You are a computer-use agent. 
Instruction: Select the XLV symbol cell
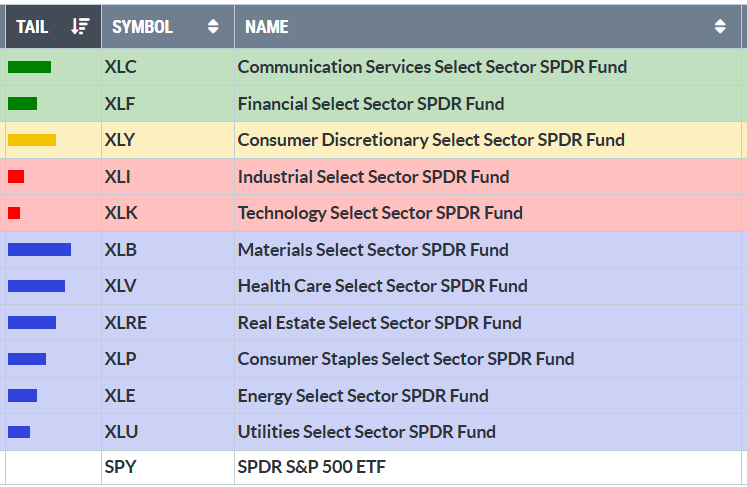pos(120,286)
